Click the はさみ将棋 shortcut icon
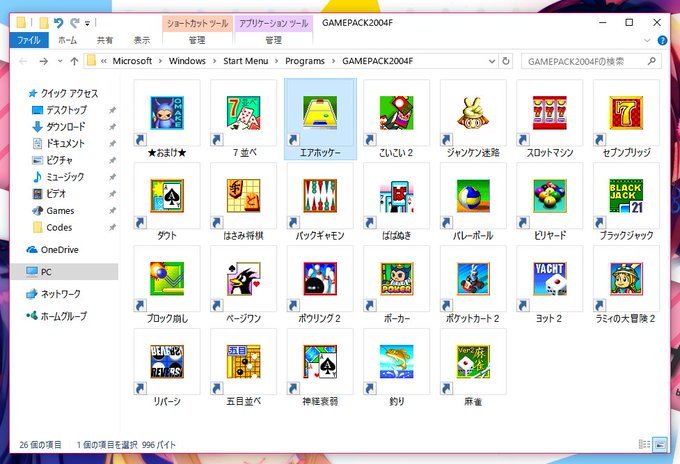680x464 pixels. click(x=243, y=196)
